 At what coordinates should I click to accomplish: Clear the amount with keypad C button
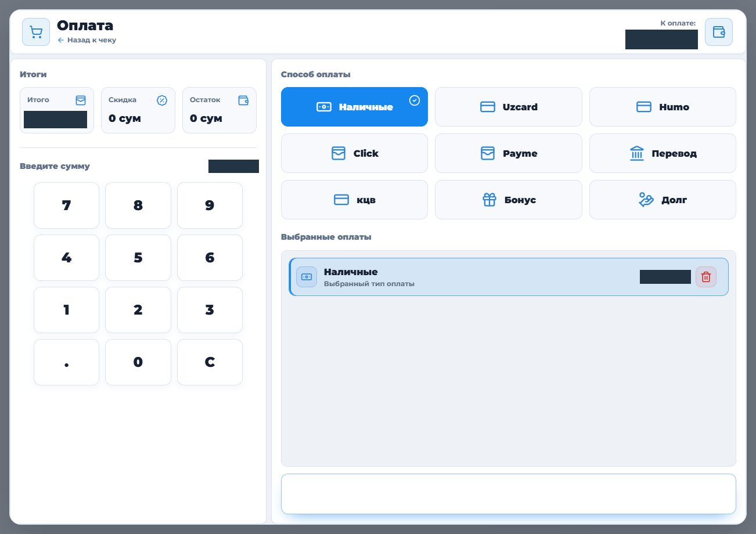(210, 362)
